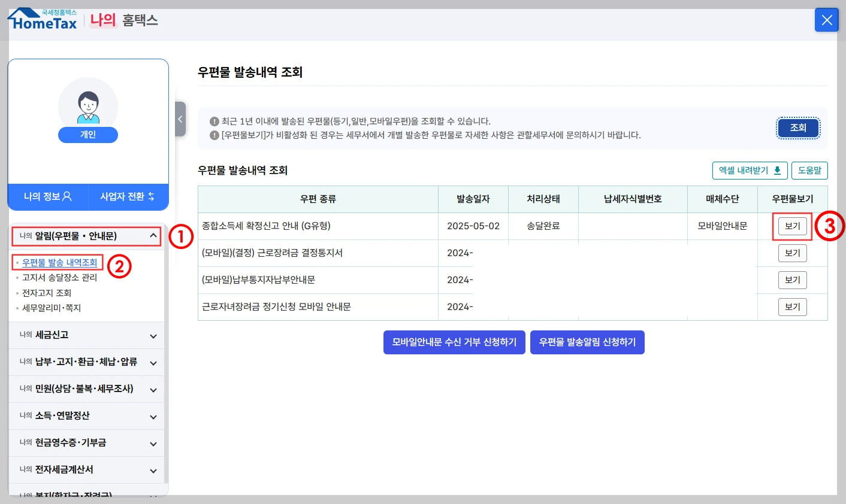
Task: Select the 우편물 발송 내역조회 link
Action: (x=60, y=263)
